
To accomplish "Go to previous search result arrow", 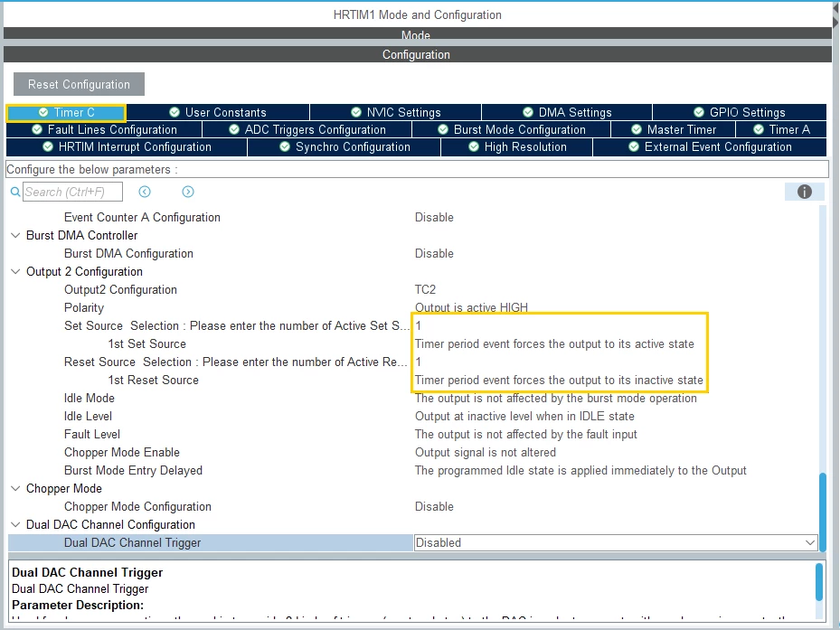I will pos(145,192).
